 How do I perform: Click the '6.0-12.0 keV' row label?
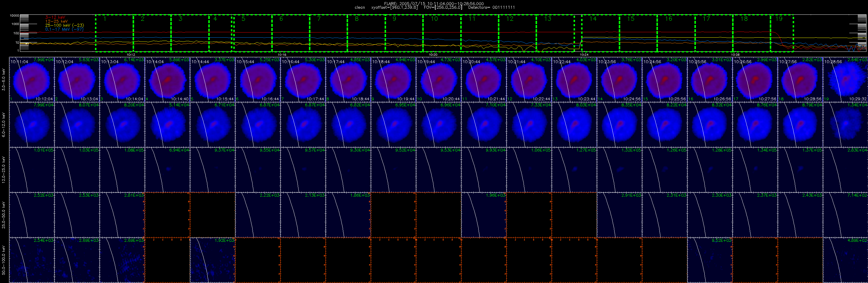click(4, 125)
